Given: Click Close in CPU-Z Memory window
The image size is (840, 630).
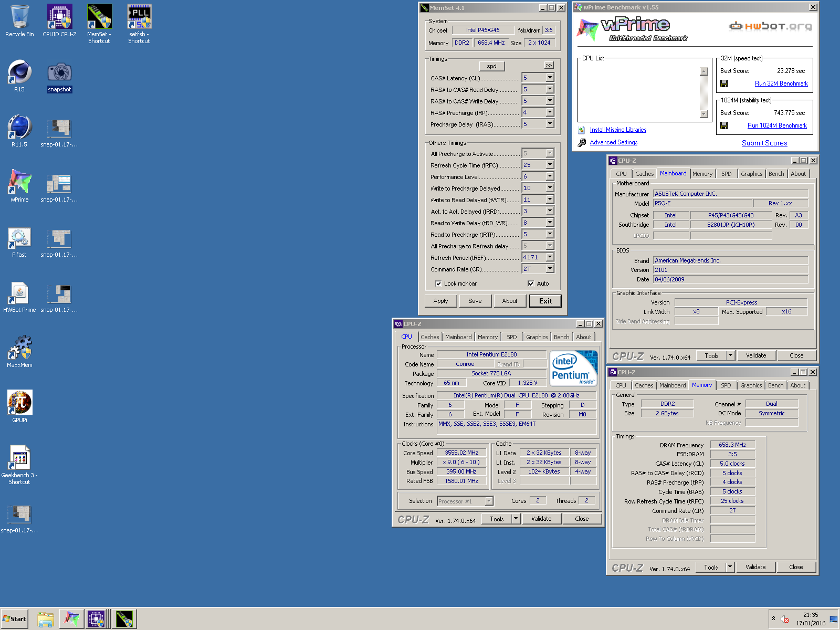Looking at the screenshot, I should [796, 567].
